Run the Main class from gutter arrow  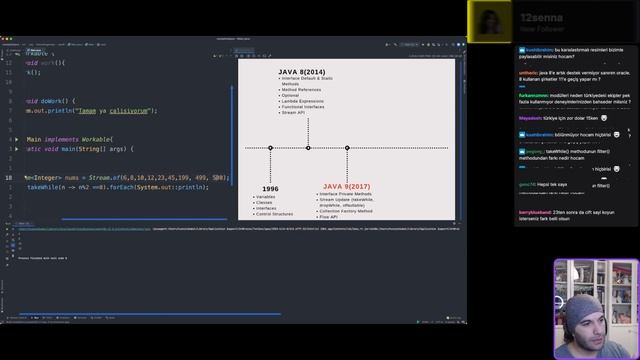click(x=16, y=139)
